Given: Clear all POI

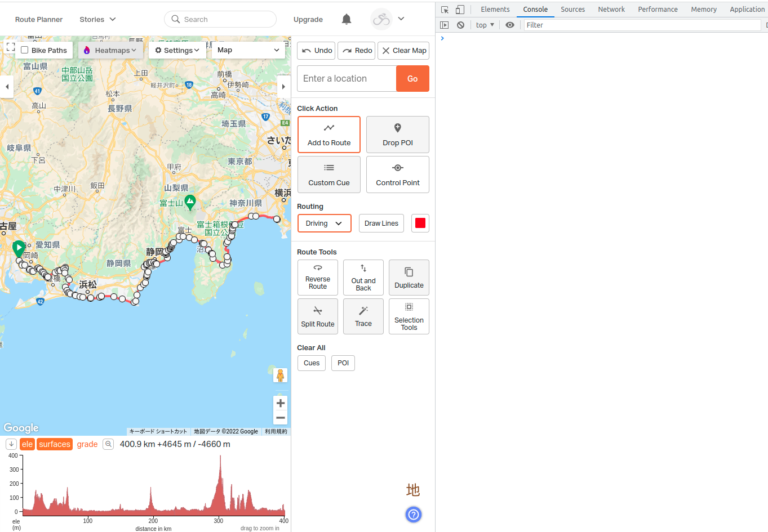Looking at the screenshot, I should point(343,363).
